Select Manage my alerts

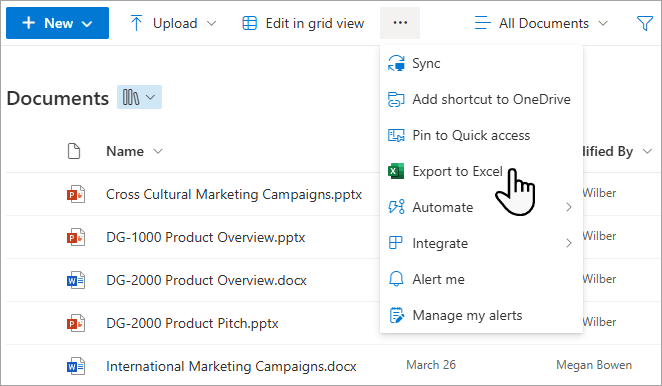click(481, 315)
